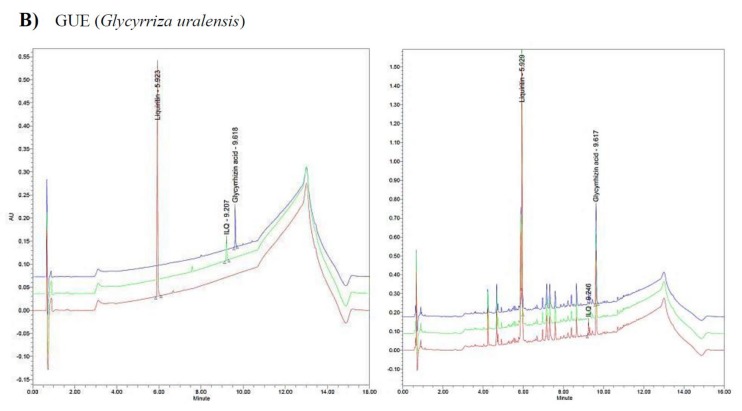Screen dimensions: 742x411
Task: Click the Liquiritin 5.929 label in right chart
Action: point(522,78)
